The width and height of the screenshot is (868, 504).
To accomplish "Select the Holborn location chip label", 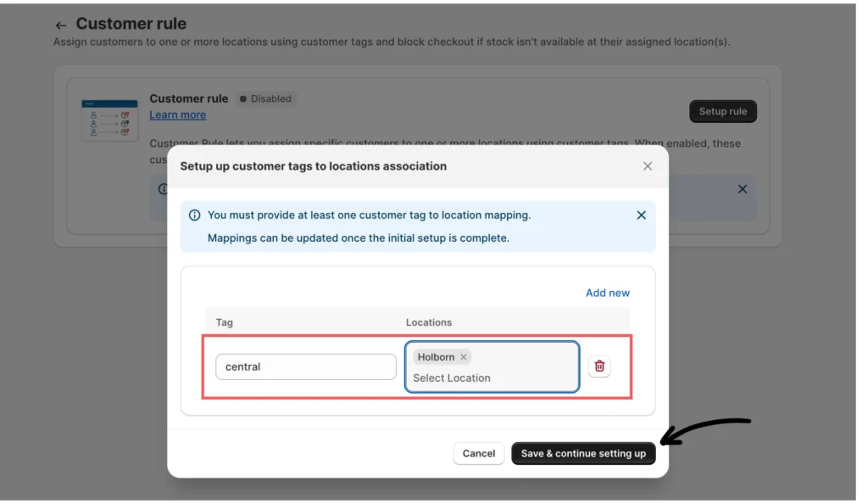I will 436,357.
